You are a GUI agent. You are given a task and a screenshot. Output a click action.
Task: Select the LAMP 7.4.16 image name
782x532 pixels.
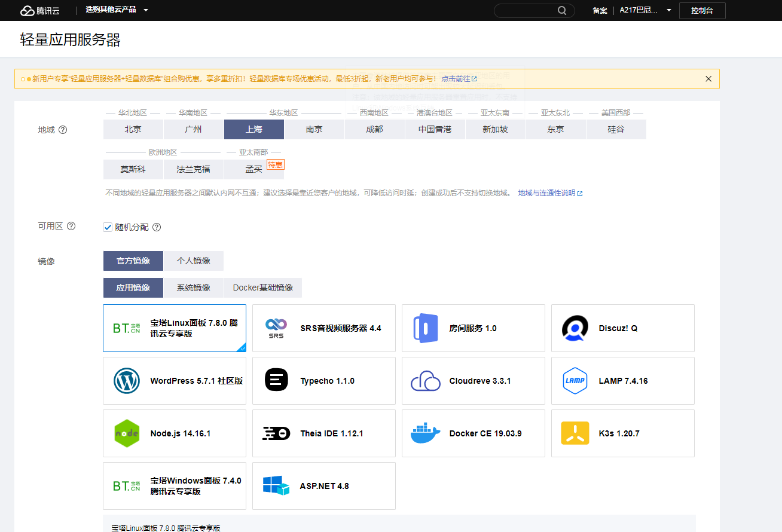[x=624, y=381]
